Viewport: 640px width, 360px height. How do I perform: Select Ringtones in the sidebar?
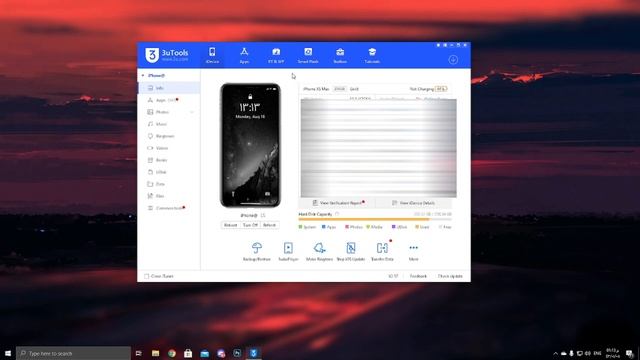point(169,136)
